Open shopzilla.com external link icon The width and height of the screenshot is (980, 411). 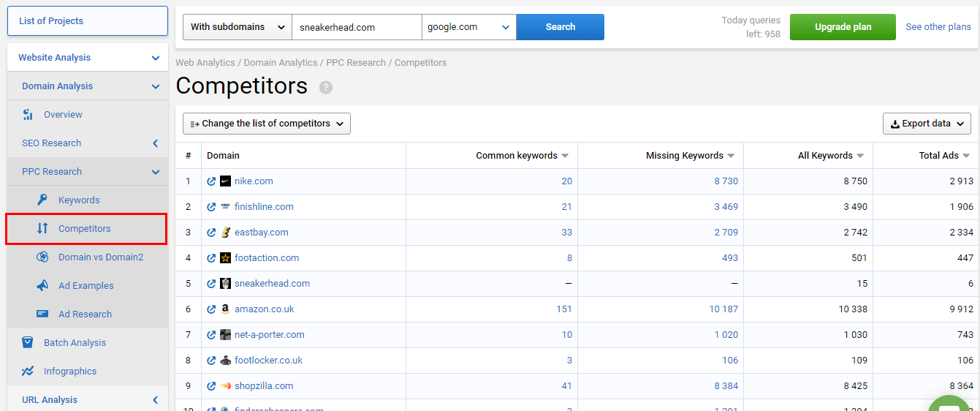click(211, 386)
